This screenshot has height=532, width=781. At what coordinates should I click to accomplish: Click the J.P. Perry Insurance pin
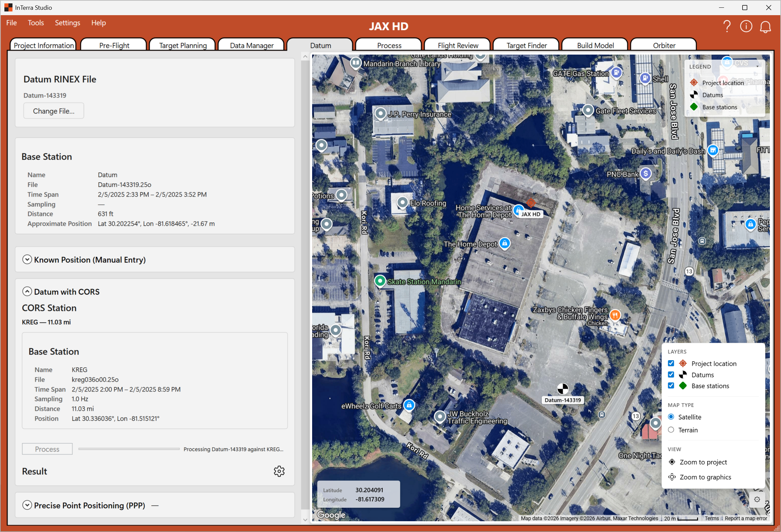(x=381, y=114)
